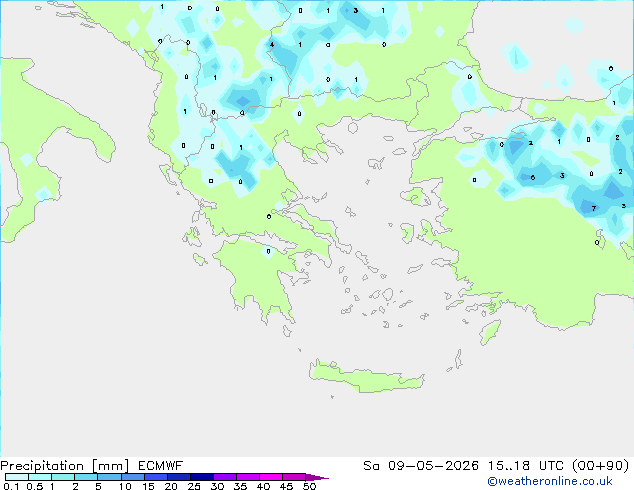Click the date 'Sa 09-05-2026'
Screen dimensions: 634x490
(421, 466)
